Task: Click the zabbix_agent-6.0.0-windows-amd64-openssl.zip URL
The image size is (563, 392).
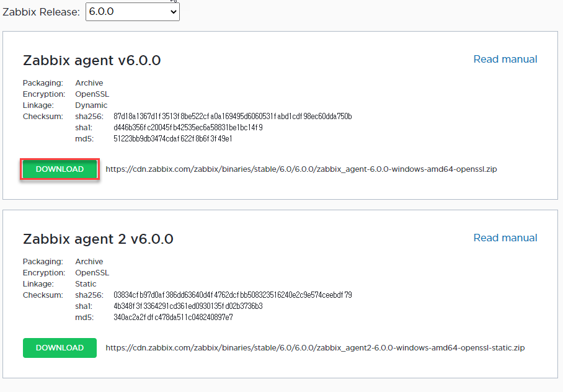Action: click(x=301, y=169)
